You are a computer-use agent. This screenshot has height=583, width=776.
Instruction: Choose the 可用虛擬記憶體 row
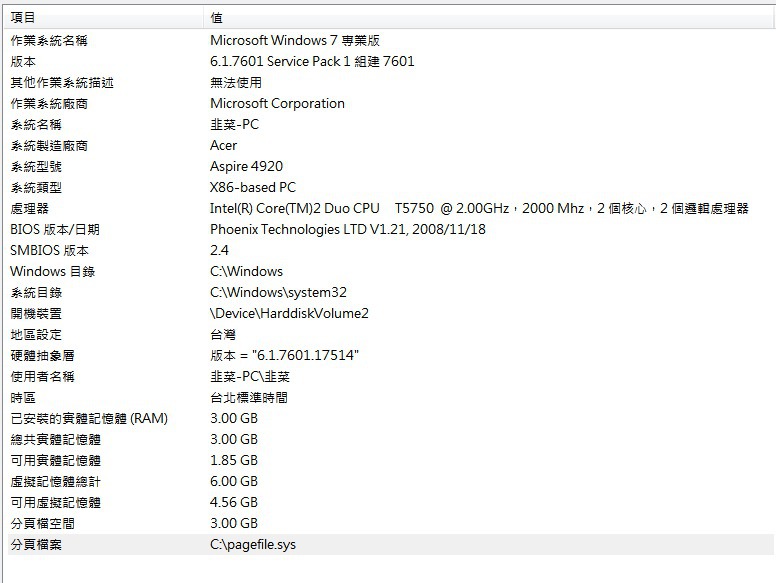56,502
